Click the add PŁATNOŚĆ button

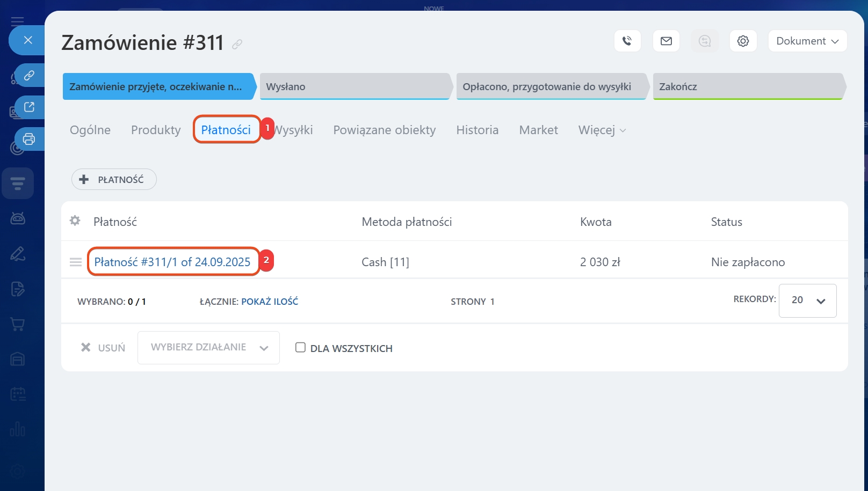[x=114, y=179]
